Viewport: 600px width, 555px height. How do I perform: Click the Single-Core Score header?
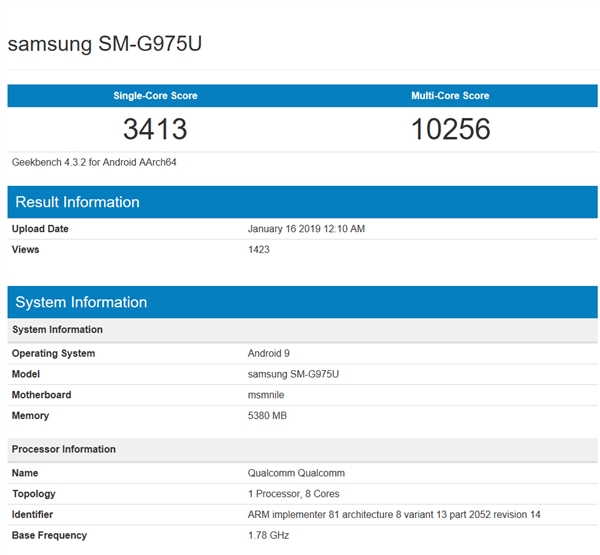(155, 96)
